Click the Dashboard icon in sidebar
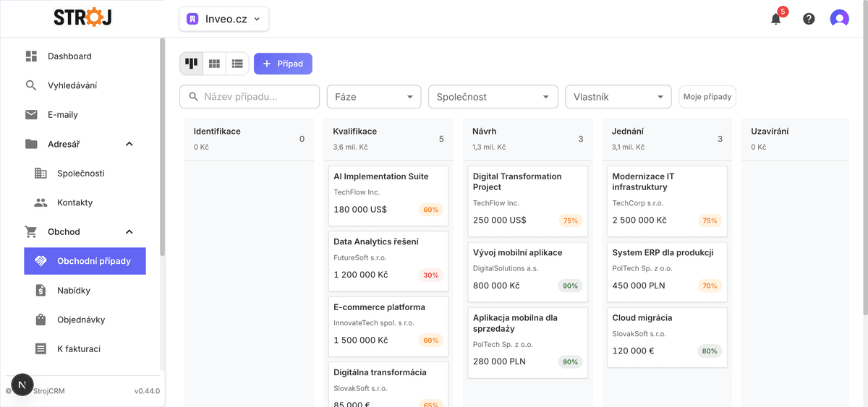Screen dimensions: 868x407 pos(31,56)
